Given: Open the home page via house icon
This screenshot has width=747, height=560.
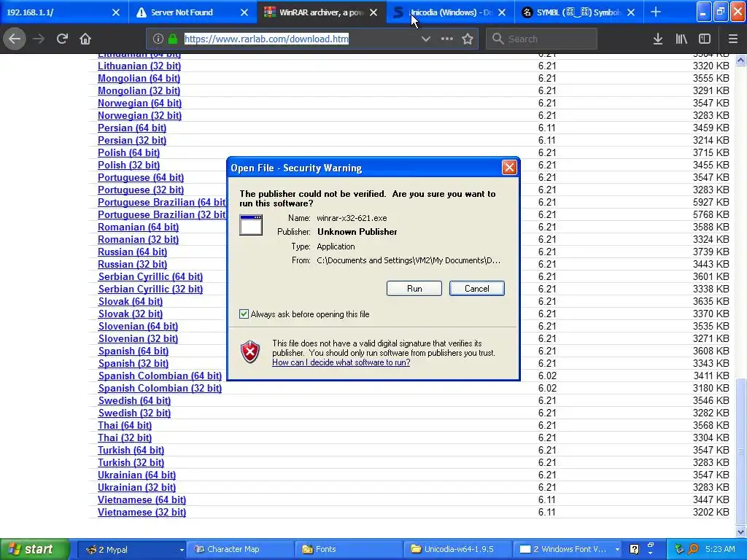Looking at the screenshot, I should [x=85, y=39].
